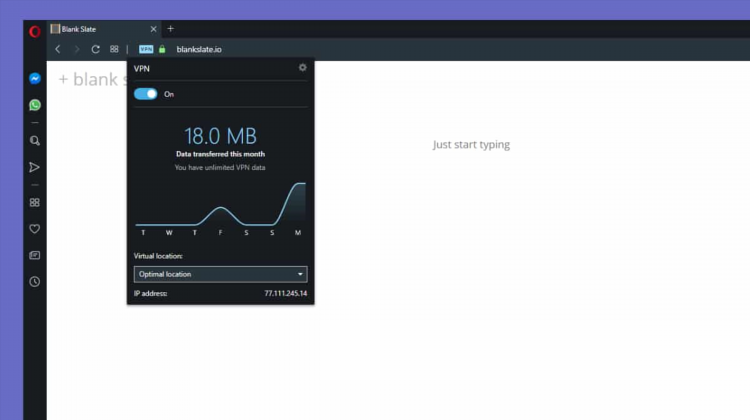
Task: Click the 'W' day label on the graph
Action: pyautogui.click(x=169, y=232)
